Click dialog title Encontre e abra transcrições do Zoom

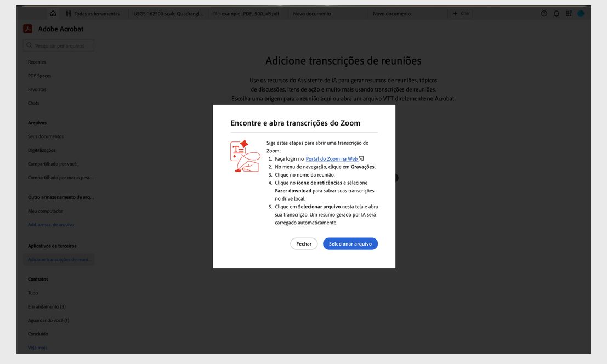[x=296, y=123]
